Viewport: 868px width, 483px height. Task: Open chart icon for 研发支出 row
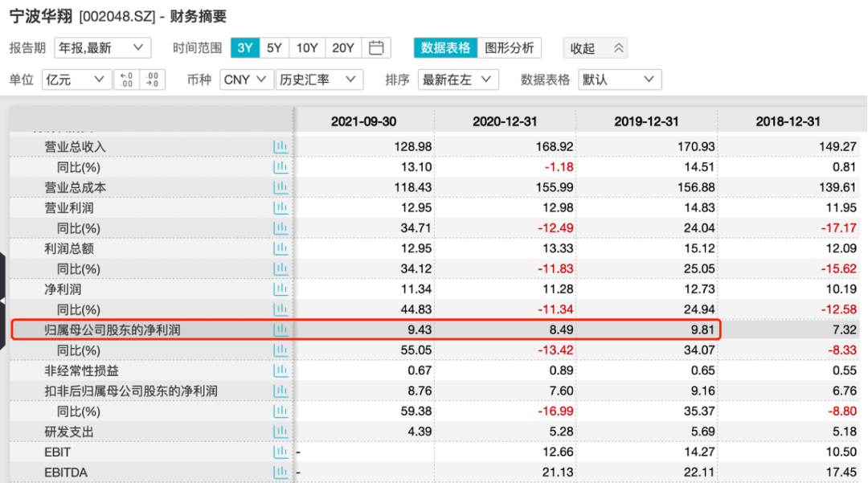tap(280, 432)
